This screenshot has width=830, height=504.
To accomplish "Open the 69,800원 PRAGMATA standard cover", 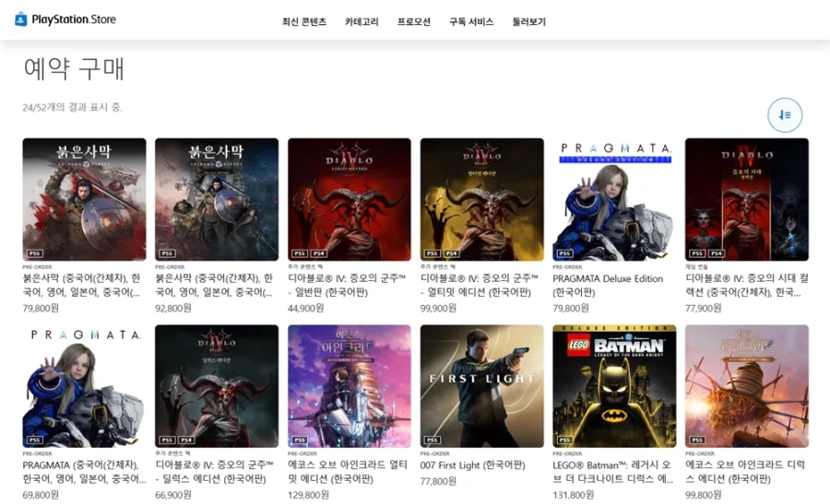I will pos(84,385).
